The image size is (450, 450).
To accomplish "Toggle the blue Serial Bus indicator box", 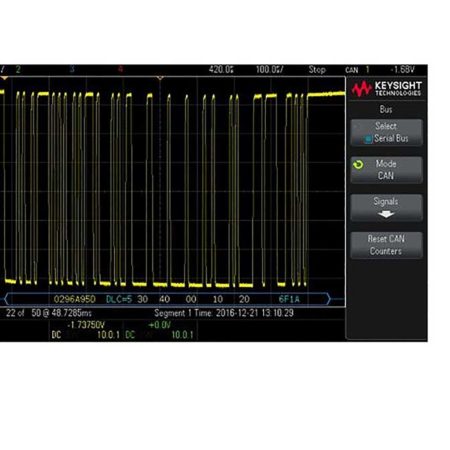I will tap(368, 139).
